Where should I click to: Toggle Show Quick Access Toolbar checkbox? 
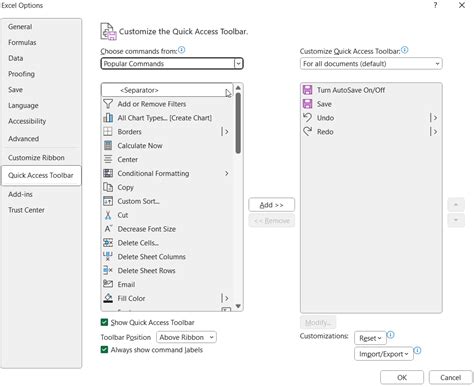click(104, 322)
